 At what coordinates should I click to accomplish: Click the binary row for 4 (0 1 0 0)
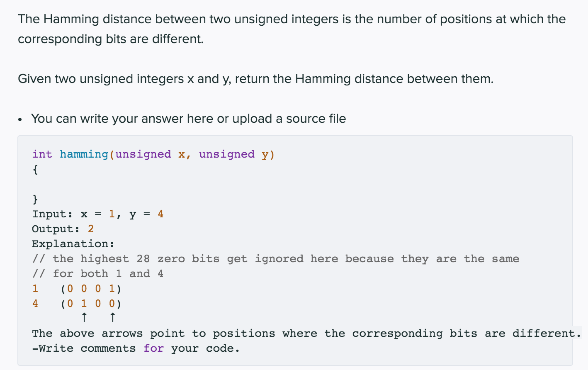pos(77,304)
